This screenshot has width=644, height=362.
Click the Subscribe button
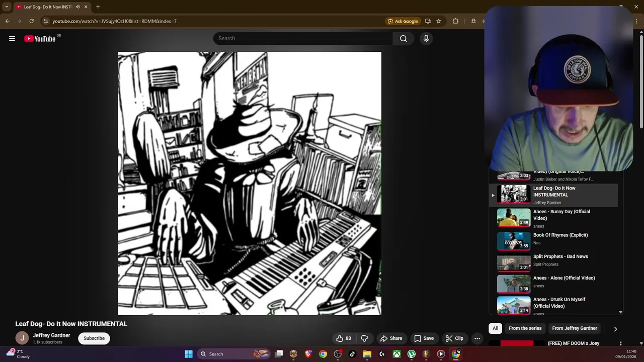pos(94,338)
